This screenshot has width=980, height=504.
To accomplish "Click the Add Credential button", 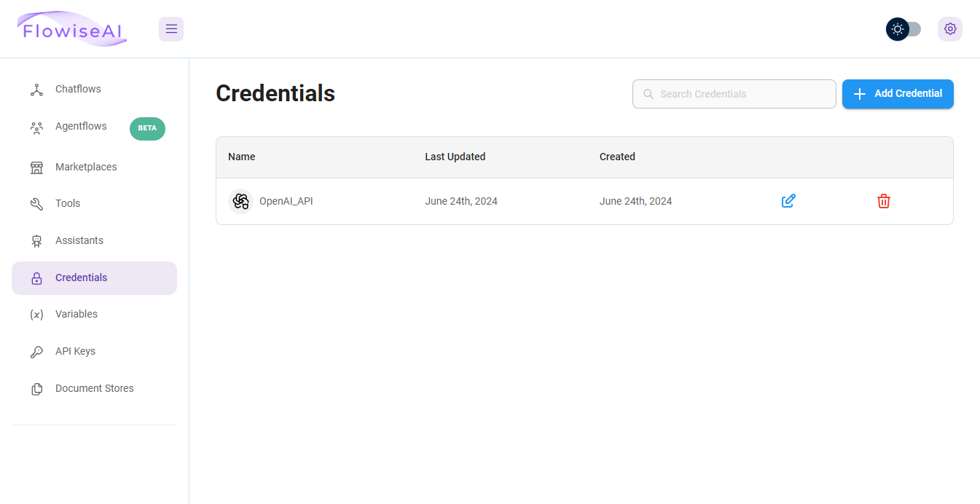I will pyautogui.click(x=898, y=94).
